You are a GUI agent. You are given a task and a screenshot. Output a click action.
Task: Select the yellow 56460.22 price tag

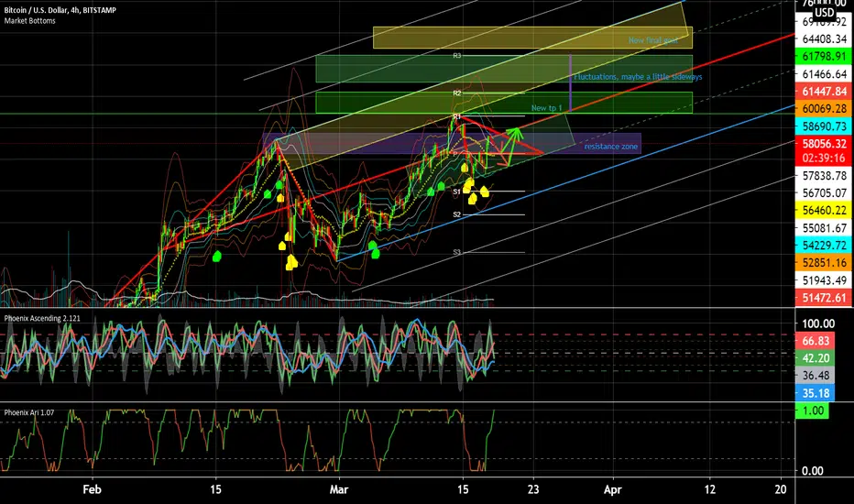click(x=824, y=210)
